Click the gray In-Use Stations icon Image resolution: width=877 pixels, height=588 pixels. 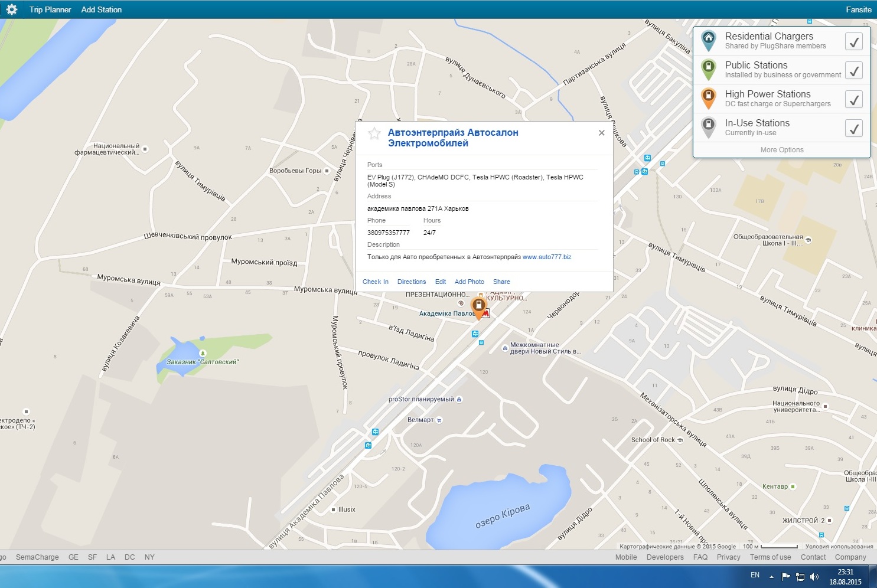(708, 127)
